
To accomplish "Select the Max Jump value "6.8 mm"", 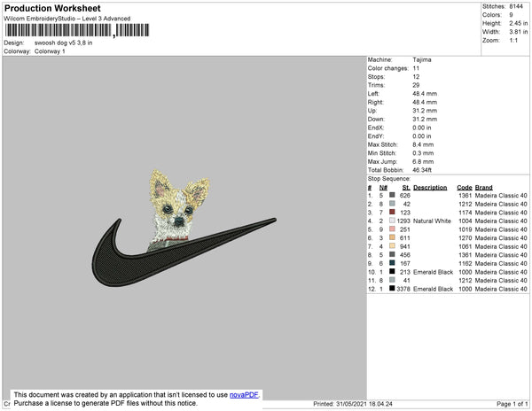I will pos(423,161).
